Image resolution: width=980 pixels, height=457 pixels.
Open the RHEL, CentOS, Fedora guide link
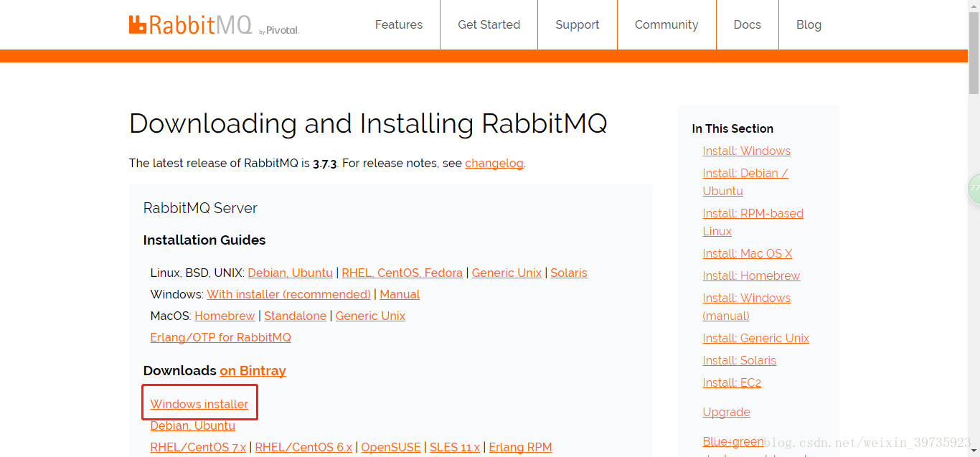pyautogui.click(x=402, y=273)
